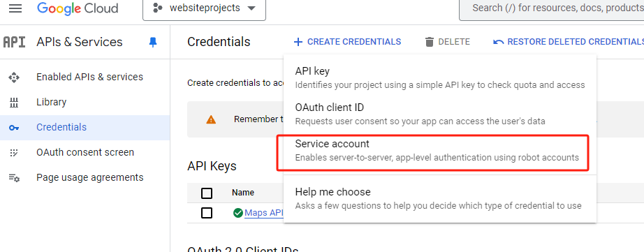Screen dimensions: 644x252
Task: Select Service account from the menu
Action: (x=437, y=150)
